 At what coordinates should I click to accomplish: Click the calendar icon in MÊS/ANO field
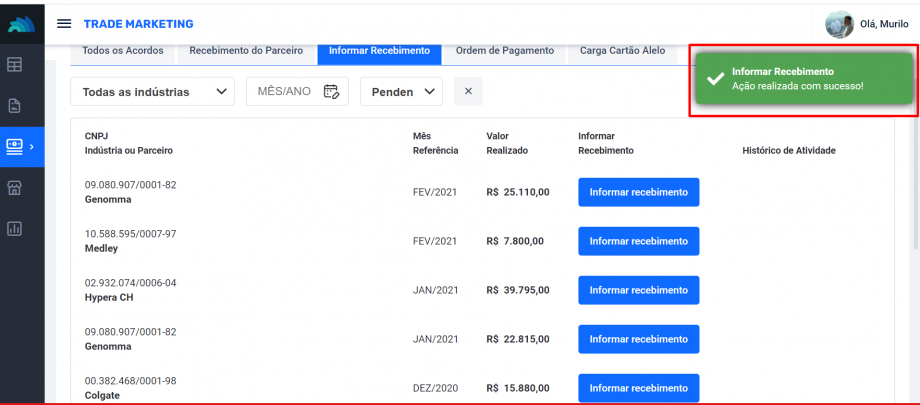[331, 91]
